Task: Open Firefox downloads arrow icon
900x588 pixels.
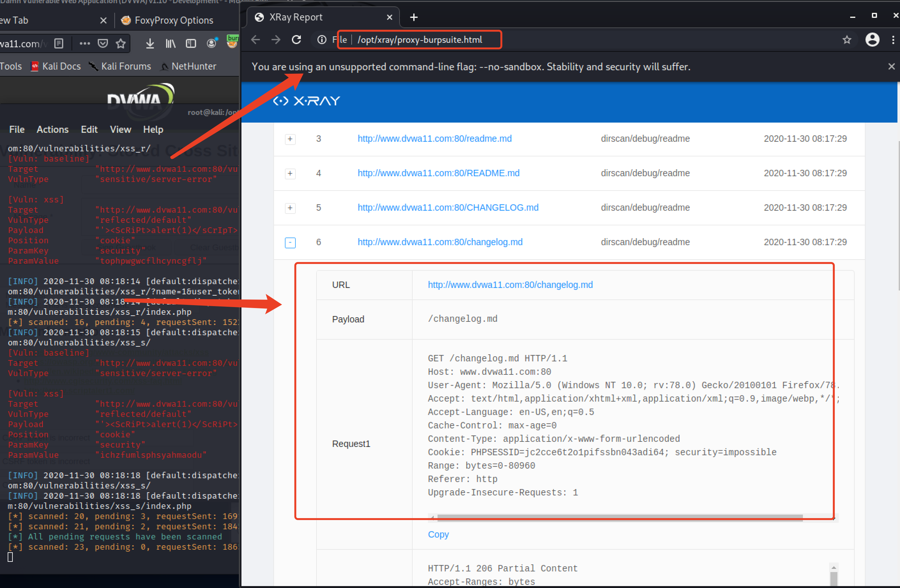Action: 150,43
